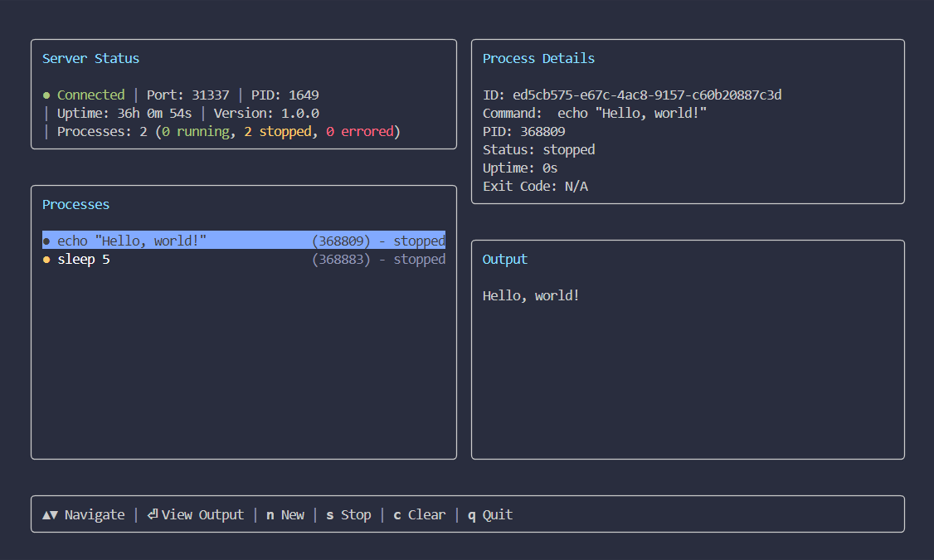Click the Process Details panel title

click(x=538, y=58)
